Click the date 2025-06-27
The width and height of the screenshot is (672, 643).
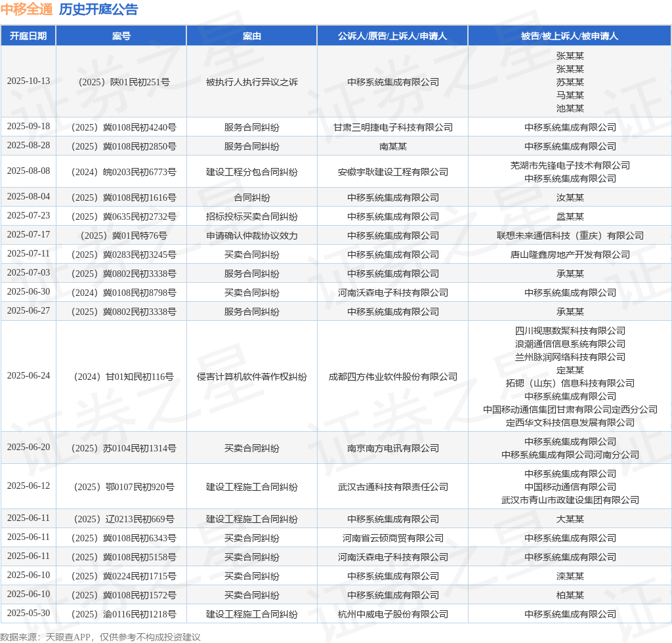28,310
